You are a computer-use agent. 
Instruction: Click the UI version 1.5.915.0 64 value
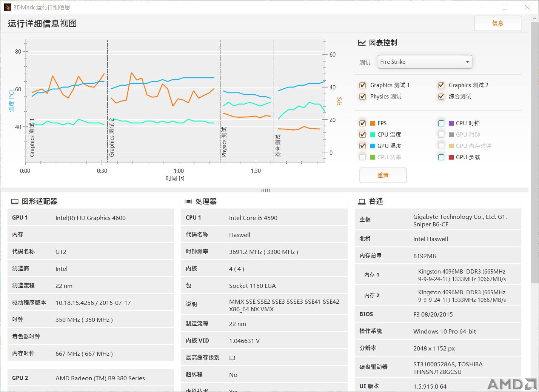430,387
